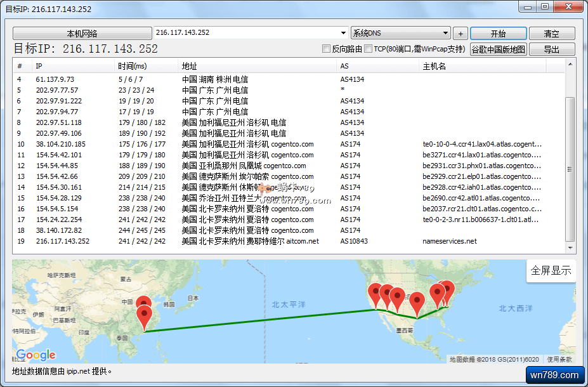This screenshot has width=588, height=387.
Task: Click the El Paso map pin, third from the US west coast
Action: 397,299
